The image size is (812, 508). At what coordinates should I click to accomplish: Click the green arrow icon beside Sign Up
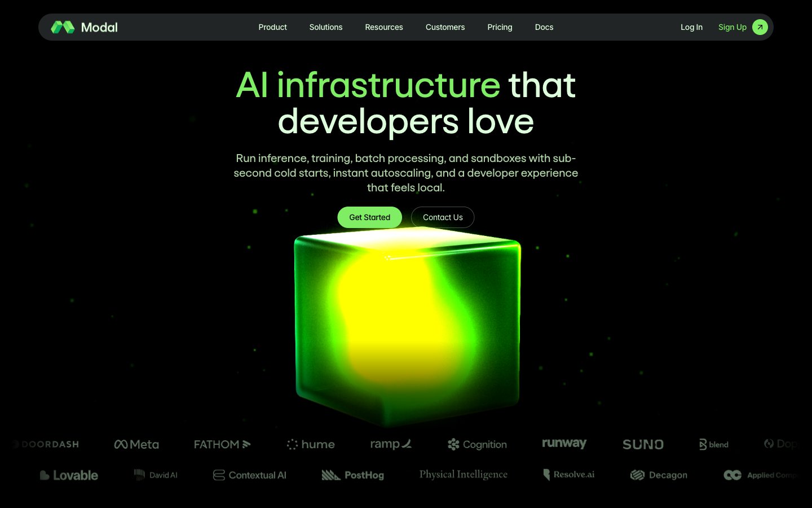760,27
